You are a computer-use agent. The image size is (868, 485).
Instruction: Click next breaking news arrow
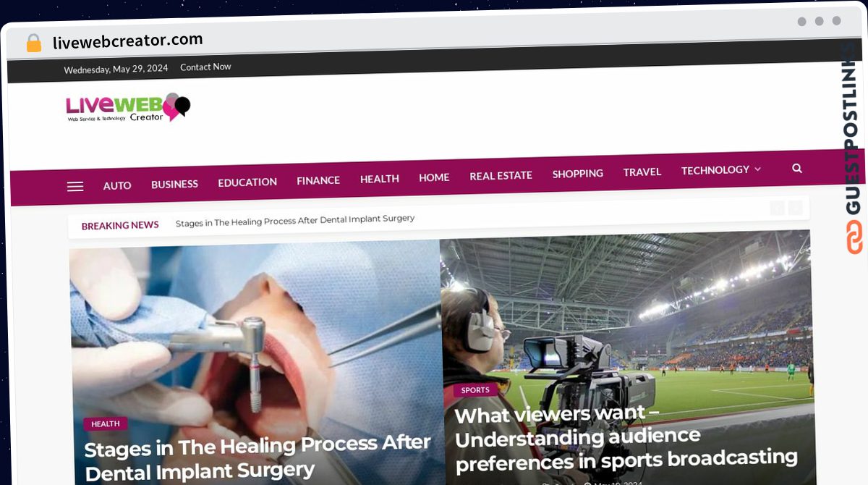(x=795, y=208)
